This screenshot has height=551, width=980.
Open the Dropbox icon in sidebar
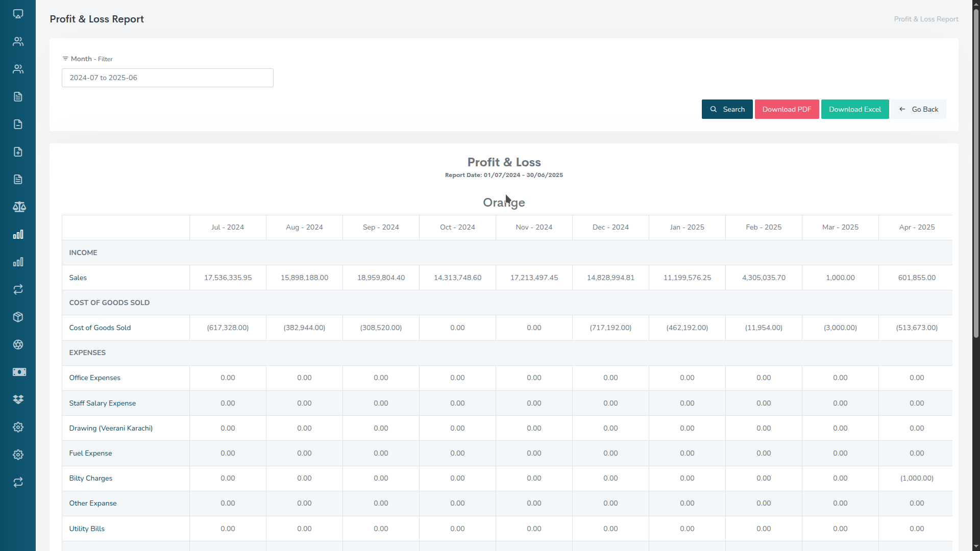(x=18, y=399)
